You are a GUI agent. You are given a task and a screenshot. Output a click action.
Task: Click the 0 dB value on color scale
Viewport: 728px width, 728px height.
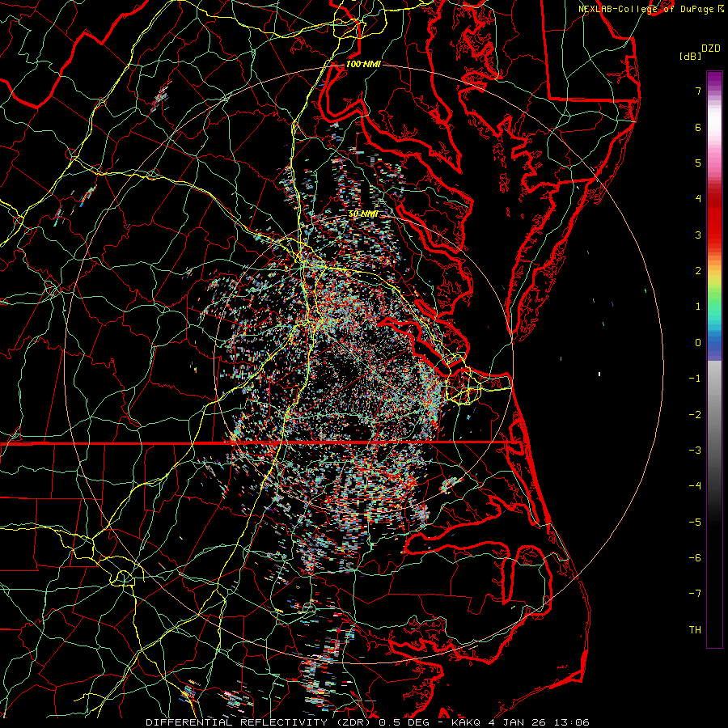tap(698, 343)
